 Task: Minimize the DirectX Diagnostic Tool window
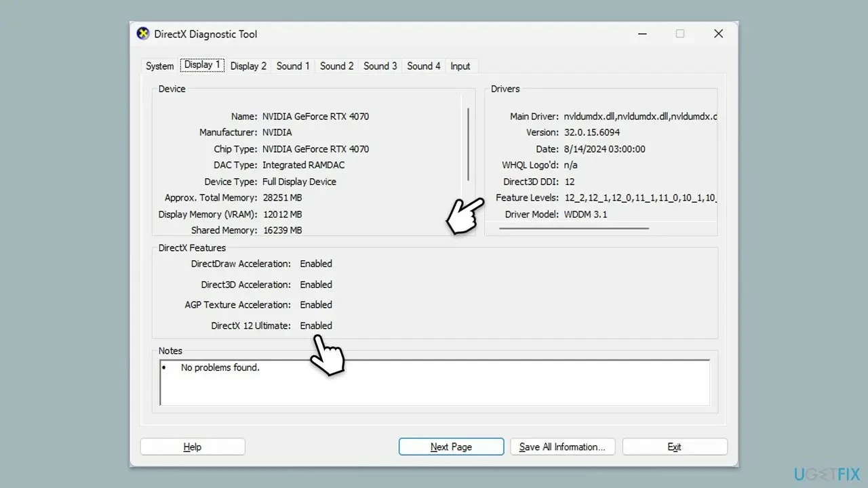coord(642,34)
